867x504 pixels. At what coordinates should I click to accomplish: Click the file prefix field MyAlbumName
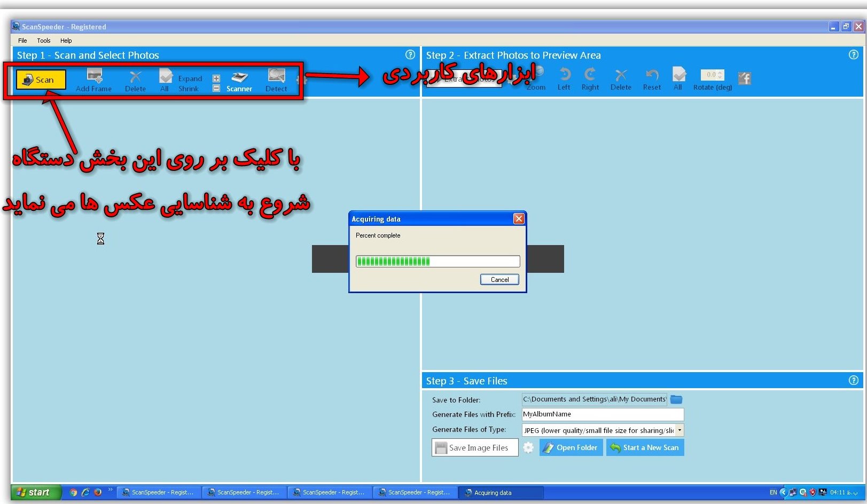tap(602, 414)
